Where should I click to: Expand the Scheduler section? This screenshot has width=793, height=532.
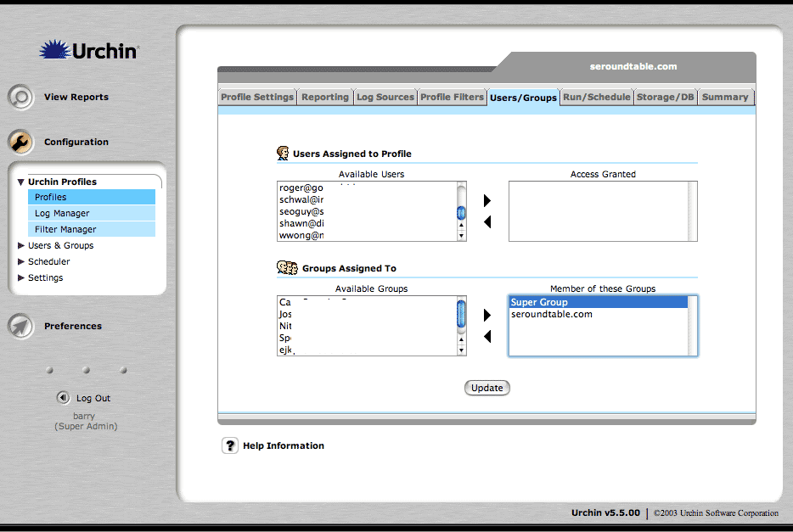click(20, 261)
